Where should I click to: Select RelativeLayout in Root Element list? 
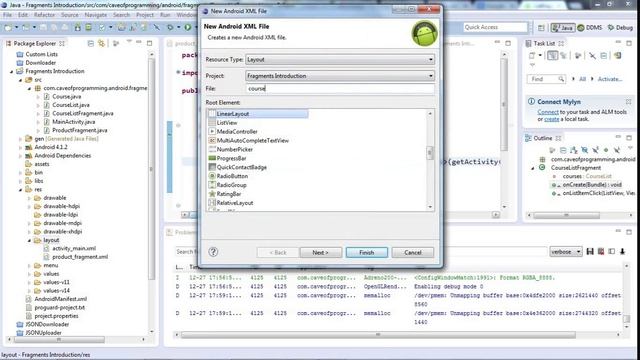click(235, 203)
